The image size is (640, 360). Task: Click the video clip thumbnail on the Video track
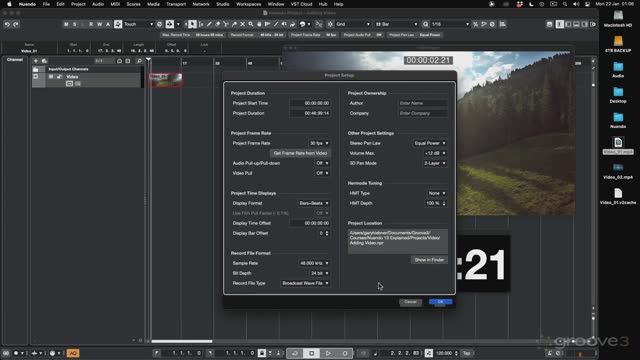[165, 80]
